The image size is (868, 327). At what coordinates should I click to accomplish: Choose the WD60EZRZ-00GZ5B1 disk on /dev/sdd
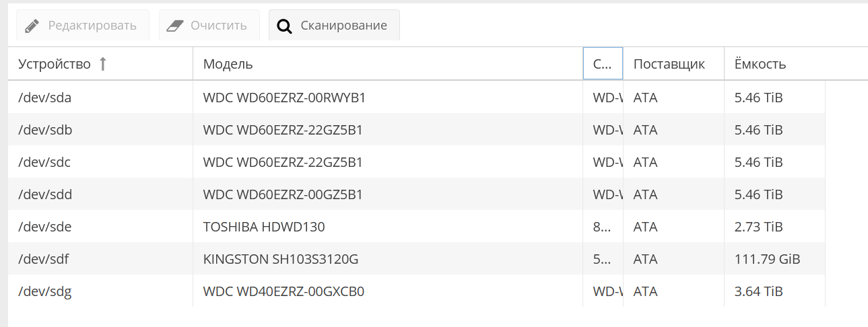point(283,194)
